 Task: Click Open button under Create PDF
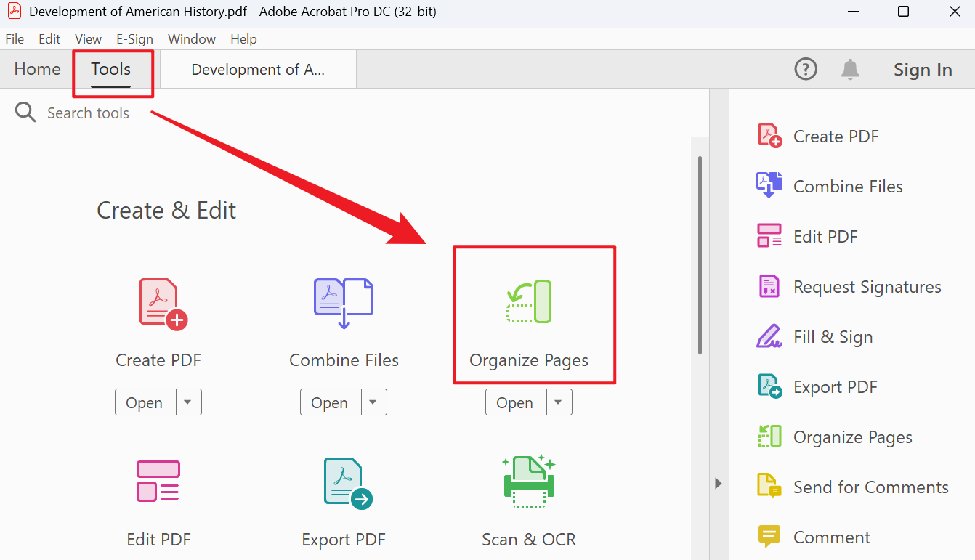click(x=145, y=402)
